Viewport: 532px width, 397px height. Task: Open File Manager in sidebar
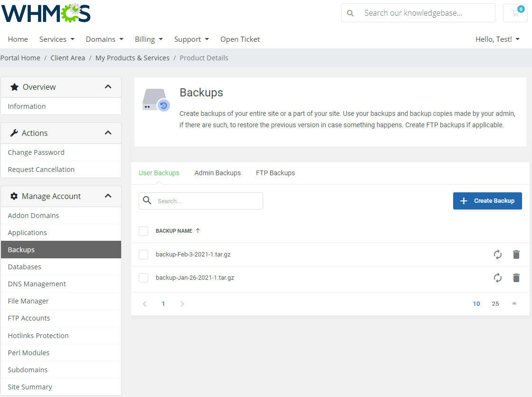tap(61, 302)
